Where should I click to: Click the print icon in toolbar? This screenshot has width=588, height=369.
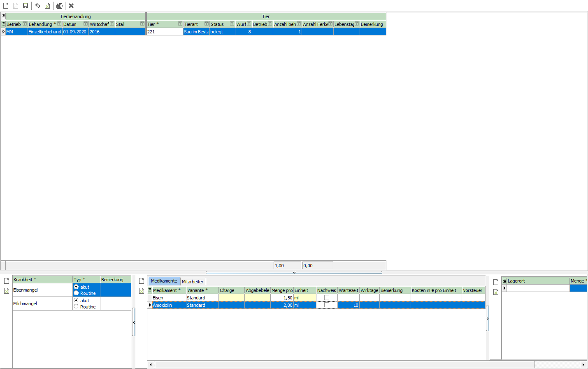(59, 6)
